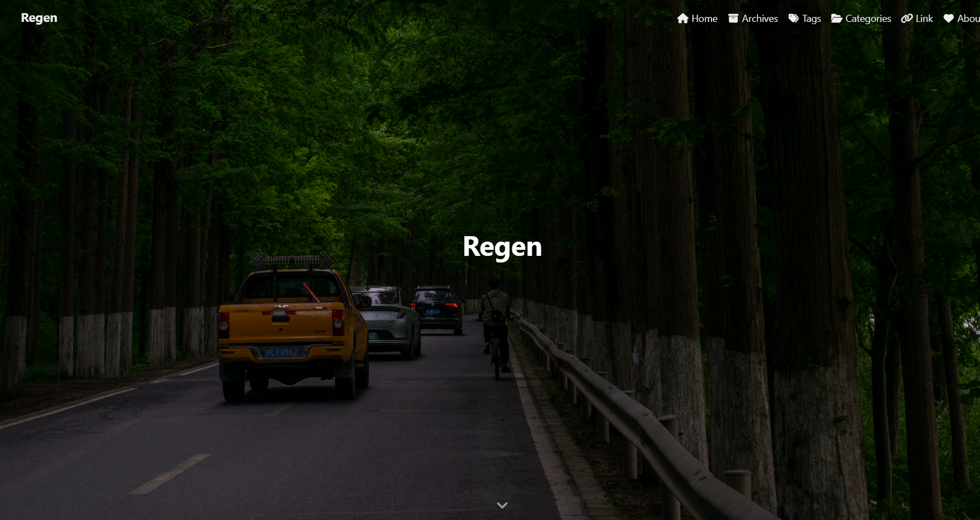Click the Tags label icon
The image size is (980, 520).
(x=794, y=19)
